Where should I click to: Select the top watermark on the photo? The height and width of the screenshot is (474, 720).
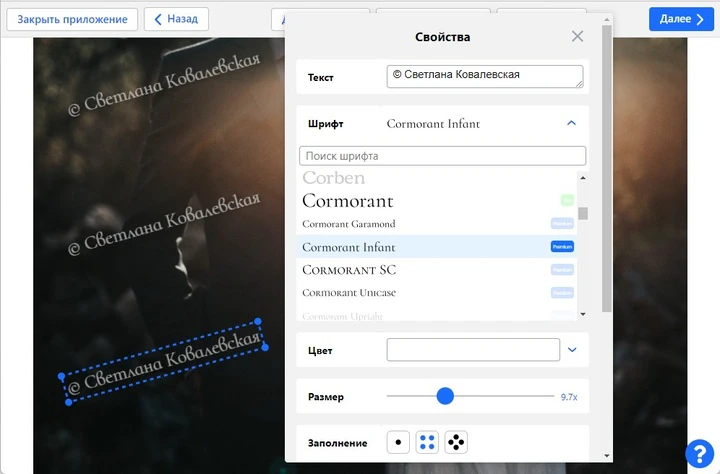pos(164,85)
